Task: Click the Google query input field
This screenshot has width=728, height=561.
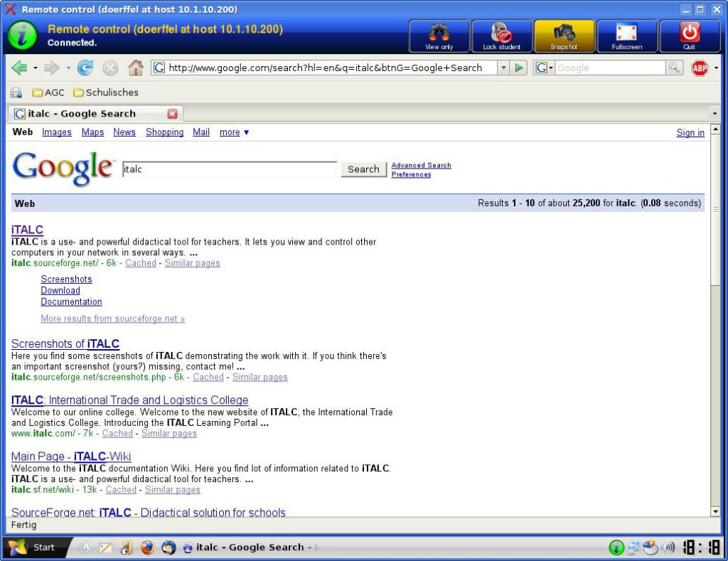Action: 230,169
